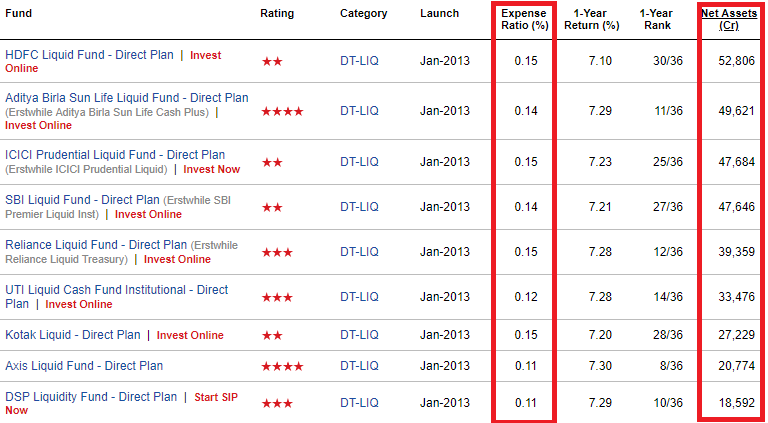Open DT-LIQ category in Aditya Birla row

(360, 111)
